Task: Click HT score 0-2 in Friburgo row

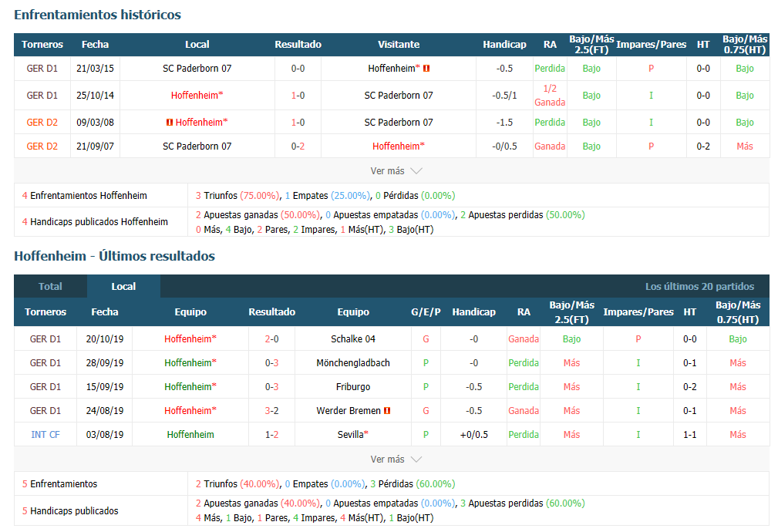Action: point(689,386)
